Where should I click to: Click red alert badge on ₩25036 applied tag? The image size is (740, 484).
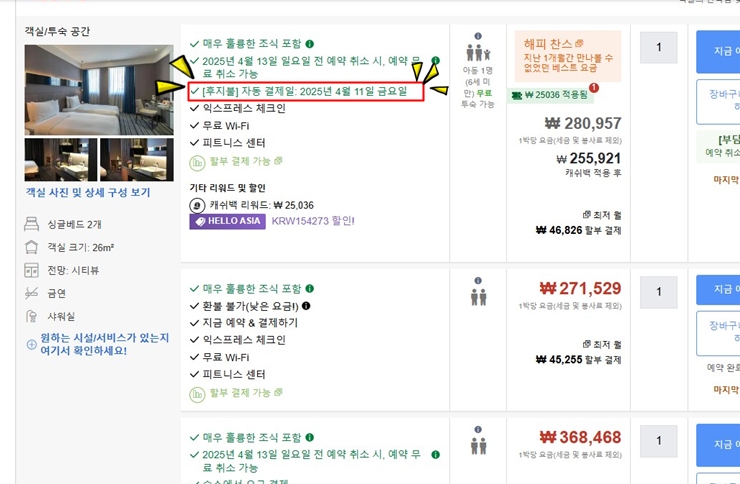click(594, 88)
